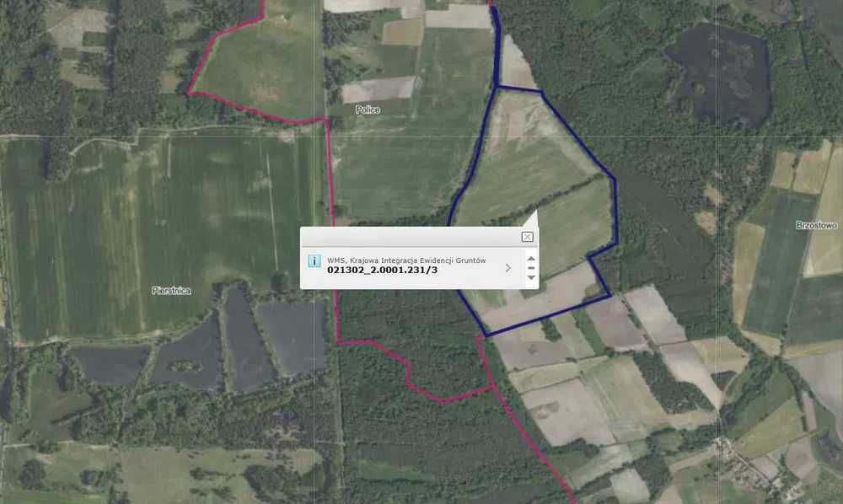This screenshot has width=843, height=504.
Task: Click the blue info icon in popup
Action: [x=314, y=260]
